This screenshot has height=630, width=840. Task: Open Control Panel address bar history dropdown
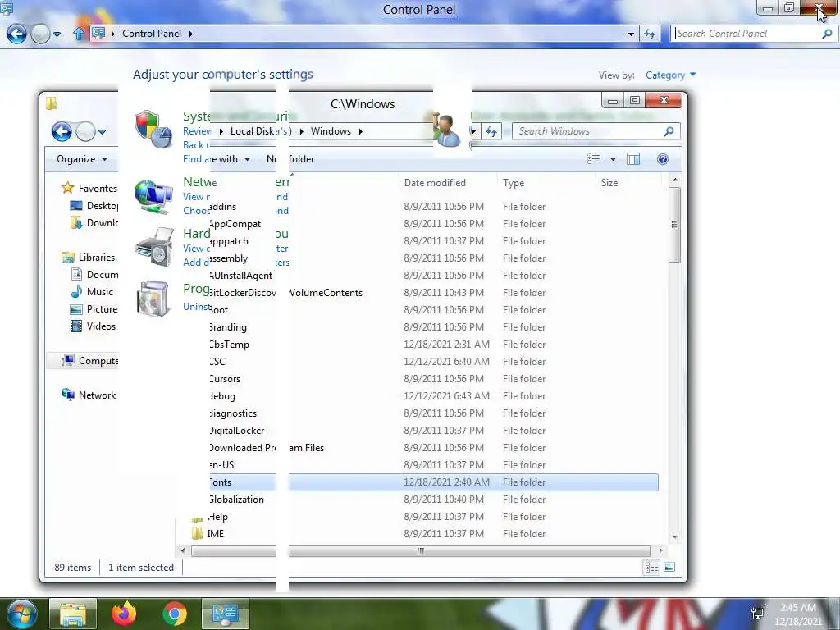631,34
